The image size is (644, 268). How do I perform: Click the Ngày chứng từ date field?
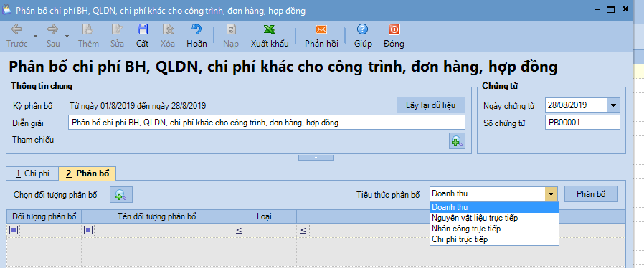pyautogui.click(x=577, y=105)
